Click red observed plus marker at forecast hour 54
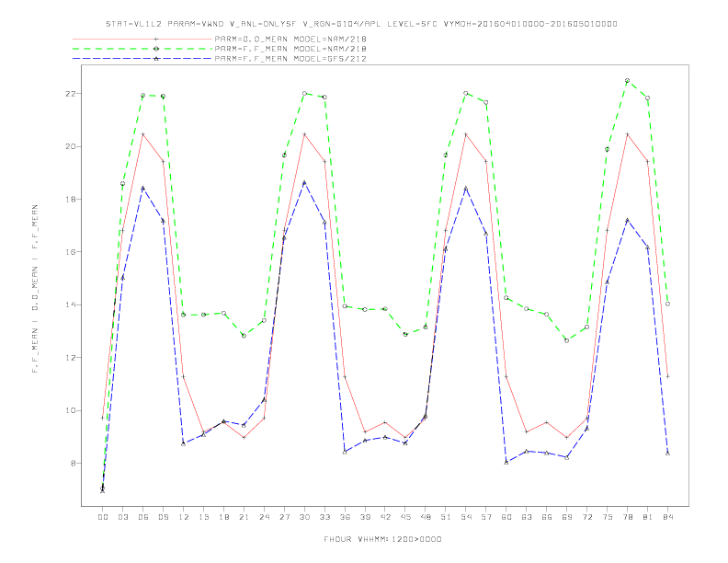728x563 pixels. pyautogui.click(x=466, y=134)
